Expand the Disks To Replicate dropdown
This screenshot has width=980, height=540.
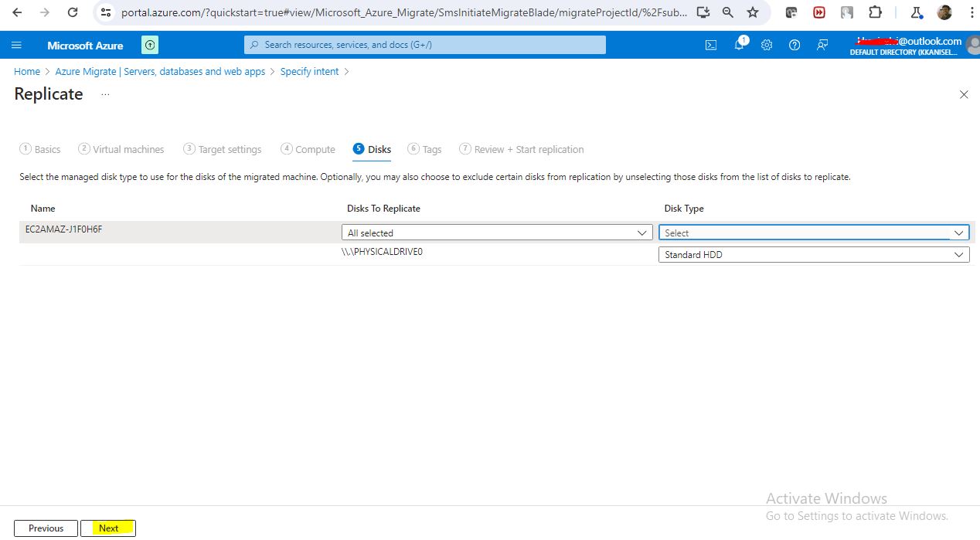pos(497,233)
